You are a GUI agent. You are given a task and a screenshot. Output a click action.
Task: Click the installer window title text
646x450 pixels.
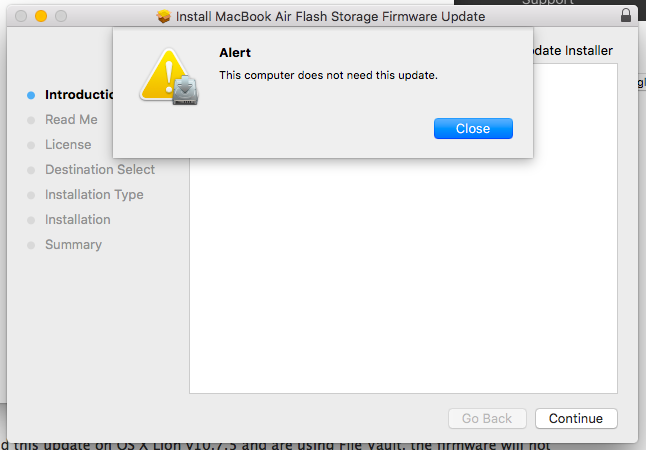point(330,17)
